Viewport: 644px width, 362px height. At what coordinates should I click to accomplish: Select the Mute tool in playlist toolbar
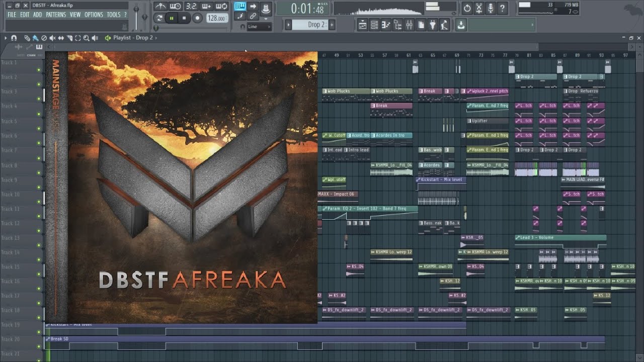(52, 38)
